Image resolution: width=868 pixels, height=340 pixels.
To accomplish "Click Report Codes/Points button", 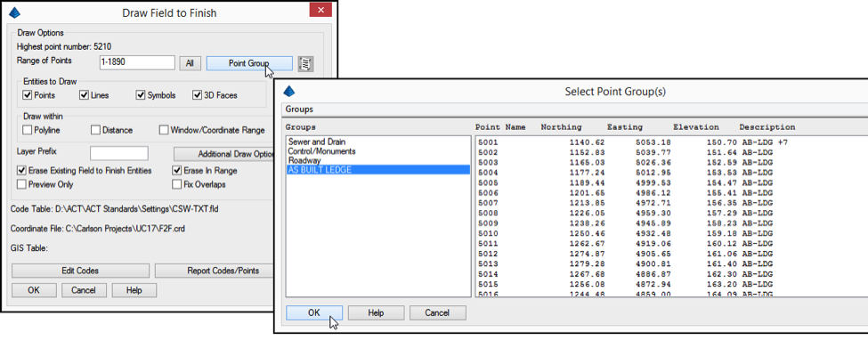I will pyautogui.click(x=215, y=271).
